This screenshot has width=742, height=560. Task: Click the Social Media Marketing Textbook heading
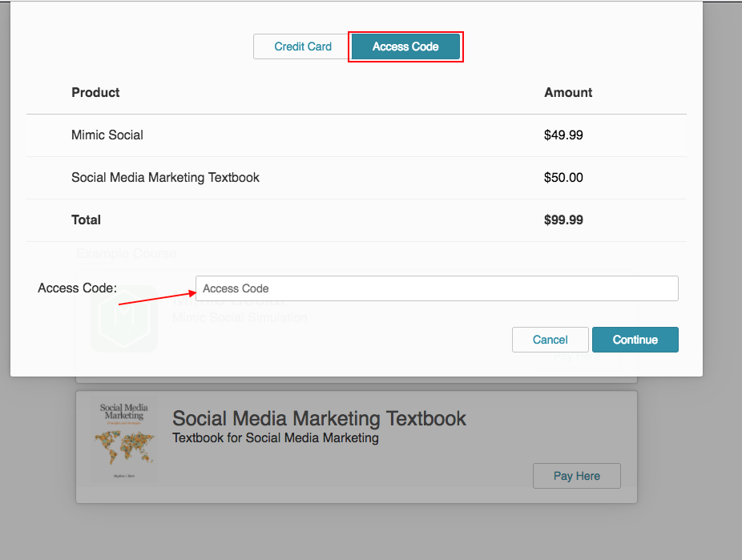point(319,418)
